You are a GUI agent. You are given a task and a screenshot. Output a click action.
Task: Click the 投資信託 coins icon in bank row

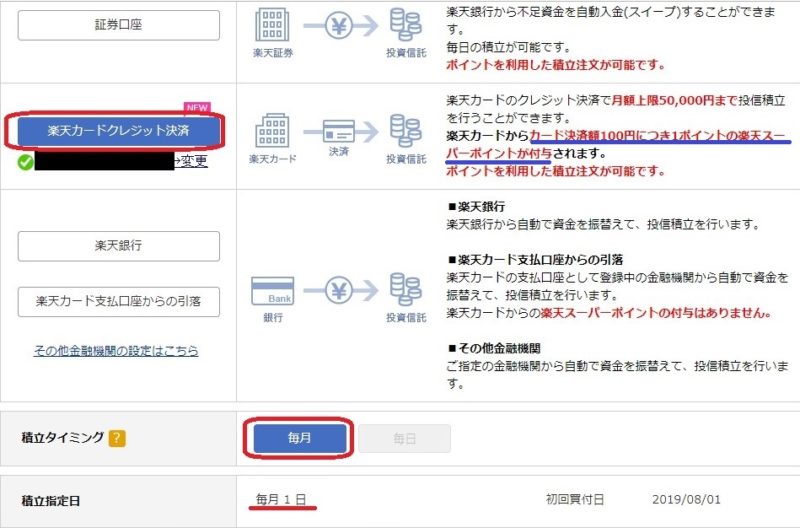[x=406, y=290]
